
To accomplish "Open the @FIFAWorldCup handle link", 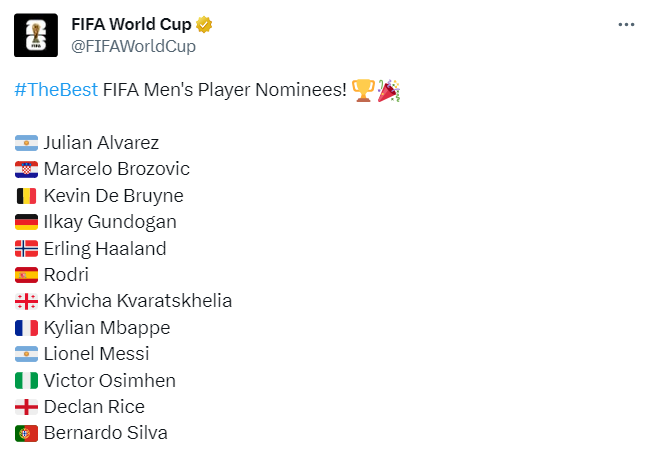I will 133,46.
